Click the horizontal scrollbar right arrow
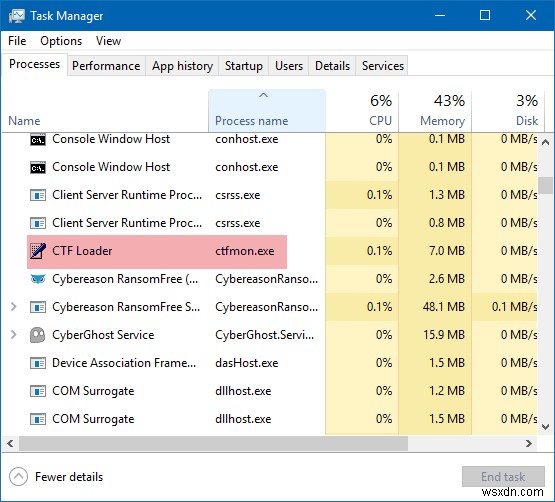The height and width of the screenshot is (502, 555). coord(529,443)
